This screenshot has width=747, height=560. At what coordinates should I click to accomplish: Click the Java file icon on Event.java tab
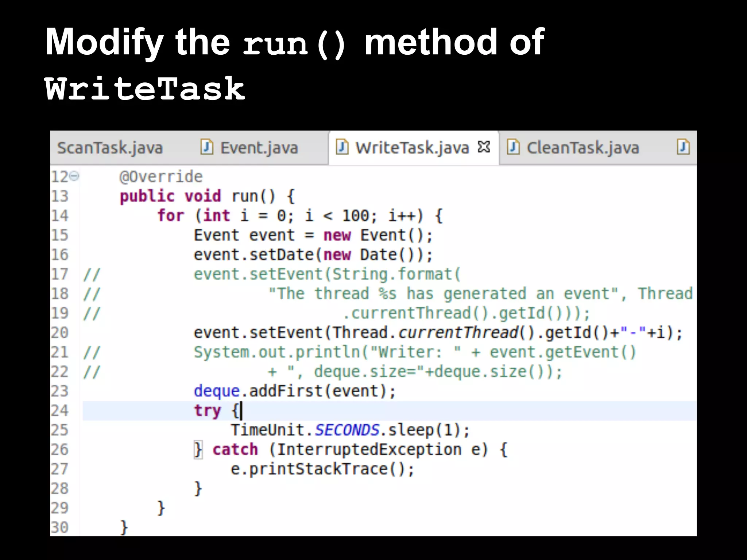click(206, 147)
